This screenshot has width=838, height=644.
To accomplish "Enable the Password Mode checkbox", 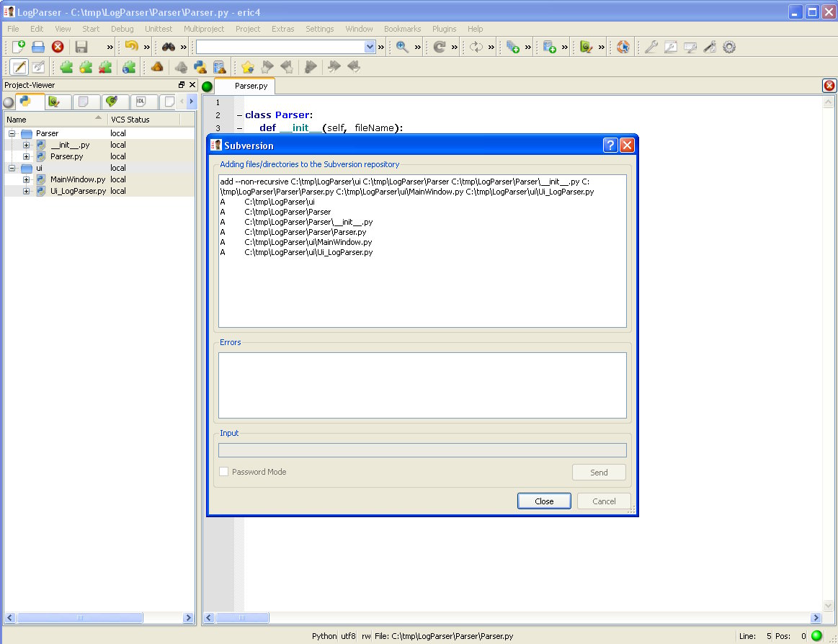I will coord(224,472).
